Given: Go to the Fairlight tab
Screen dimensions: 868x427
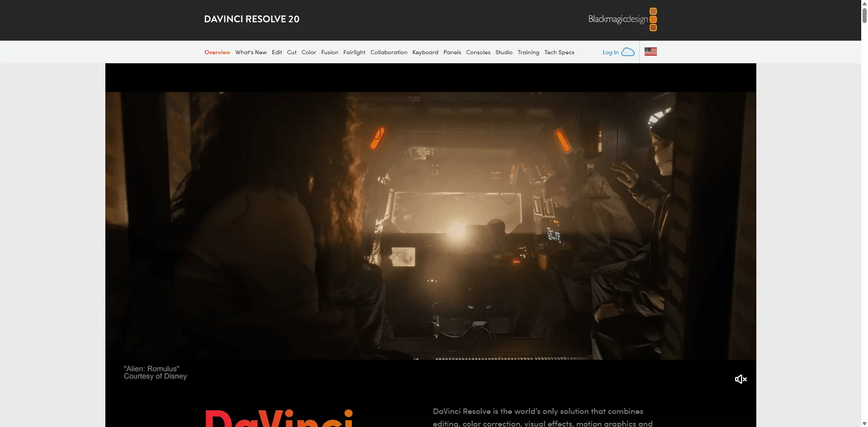Looking at the screenshot, I should pos(354,52).
